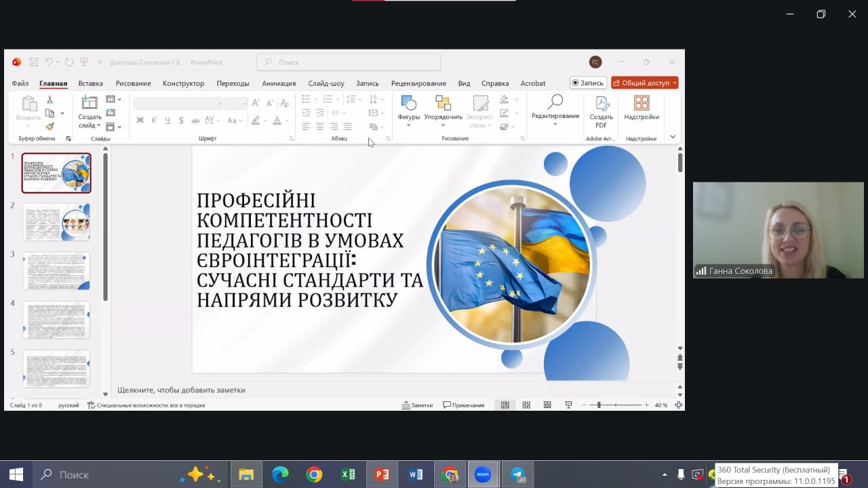The image size is (868, 488).
Task: Enable Normal view in status bar
Action: coord(505,405)
